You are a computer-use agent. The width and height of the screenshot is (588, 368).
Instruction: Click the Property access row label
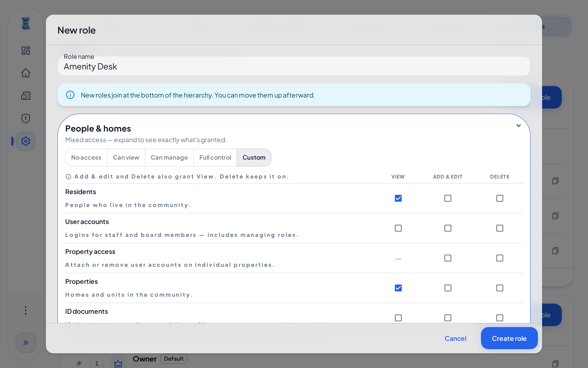point(90,252)
